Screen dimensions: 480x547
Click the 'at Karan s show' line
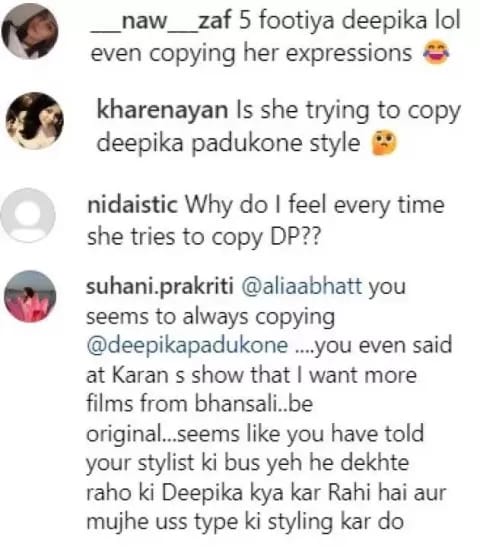[x=251, y=375]
